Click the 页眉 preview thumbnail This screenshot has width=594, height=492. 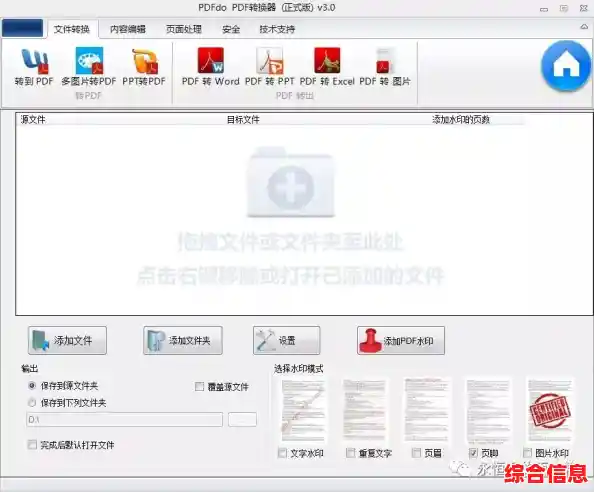[x=426, y=410]
